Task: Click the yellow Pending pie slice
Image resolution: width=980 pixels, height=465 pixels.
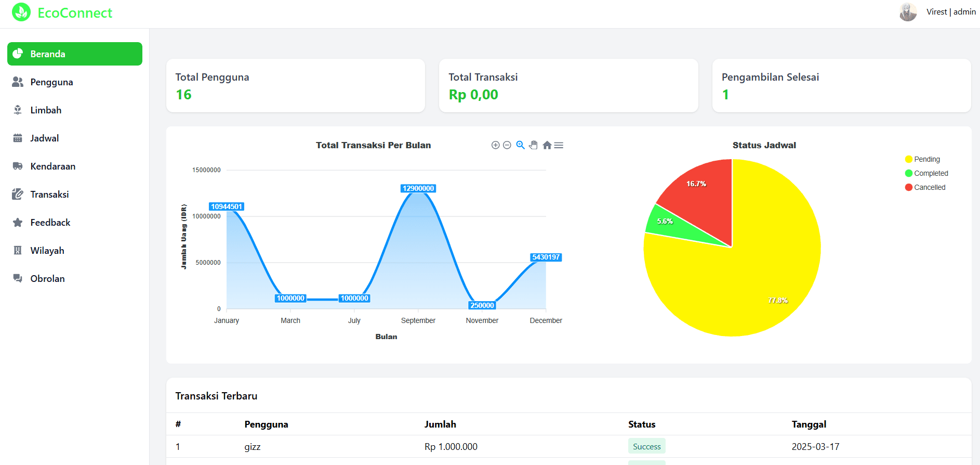Action: 753,281
